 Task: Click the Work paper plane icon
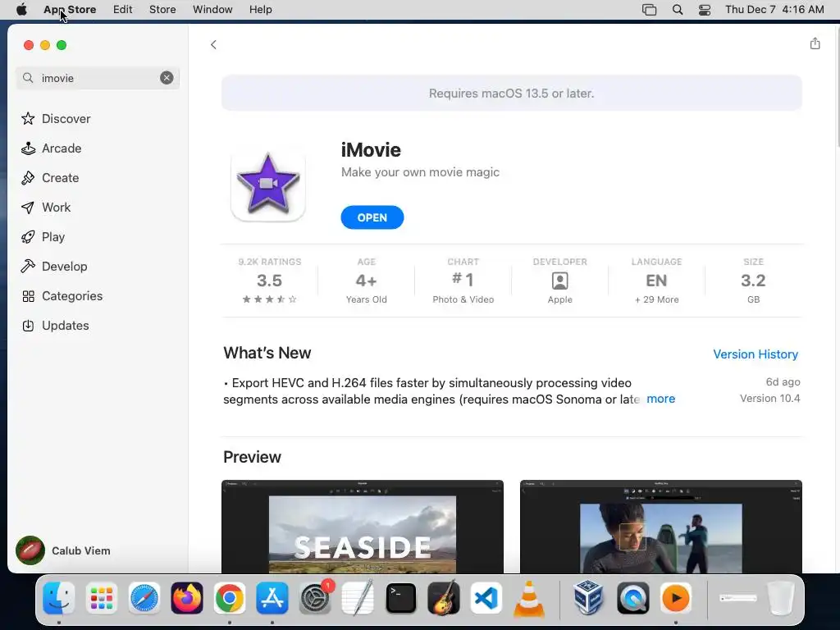(x=28, y=208)
